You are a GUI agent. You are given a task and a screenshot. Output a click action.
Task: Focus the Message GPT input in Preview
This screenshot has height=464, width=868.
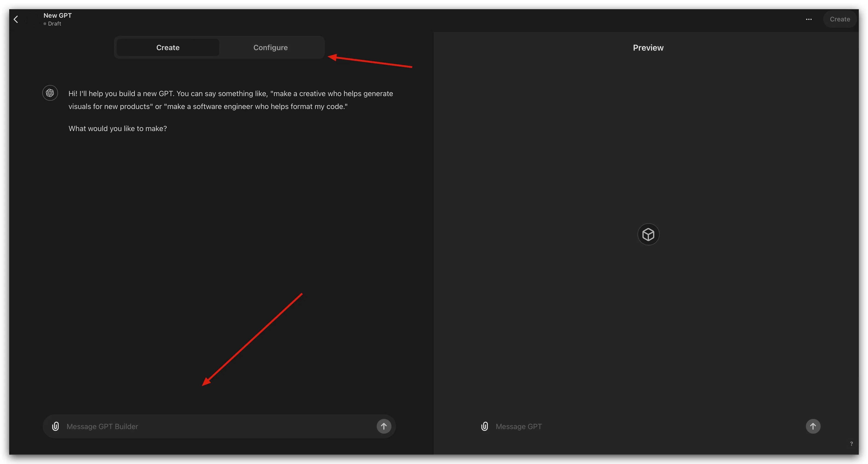coord(640,426)
